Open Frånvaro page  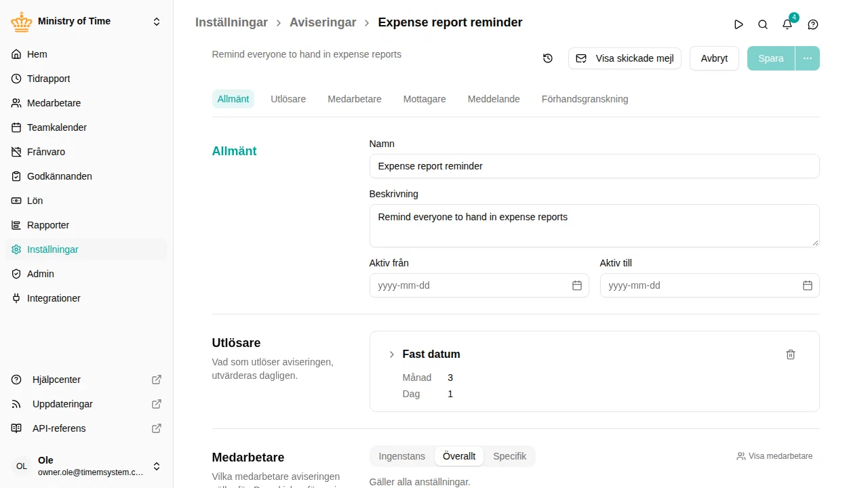[x=86, y=152]
